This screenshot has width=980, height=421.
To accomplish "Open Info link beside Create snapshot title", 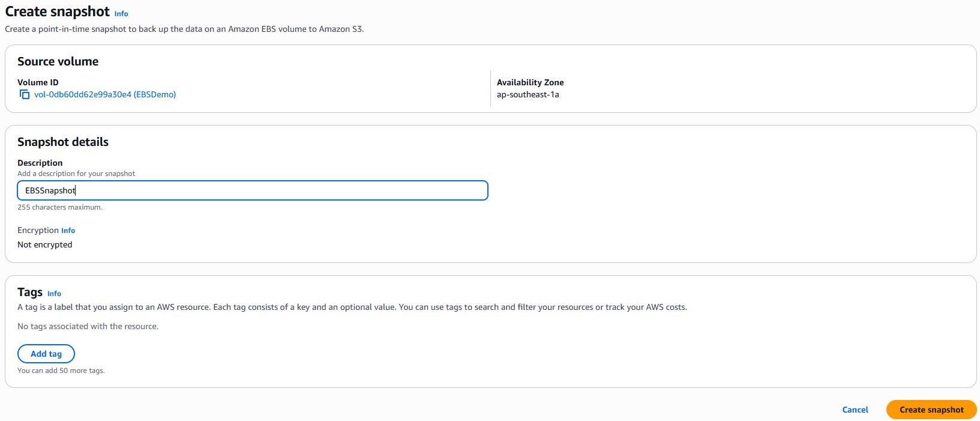I will point(121,14).
